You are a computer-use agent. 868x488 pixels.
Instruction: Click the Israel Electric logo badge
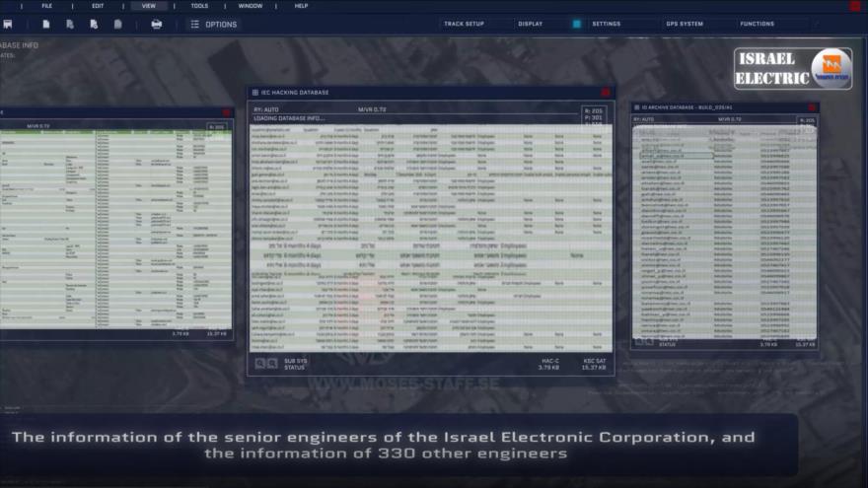click(793, 69)
